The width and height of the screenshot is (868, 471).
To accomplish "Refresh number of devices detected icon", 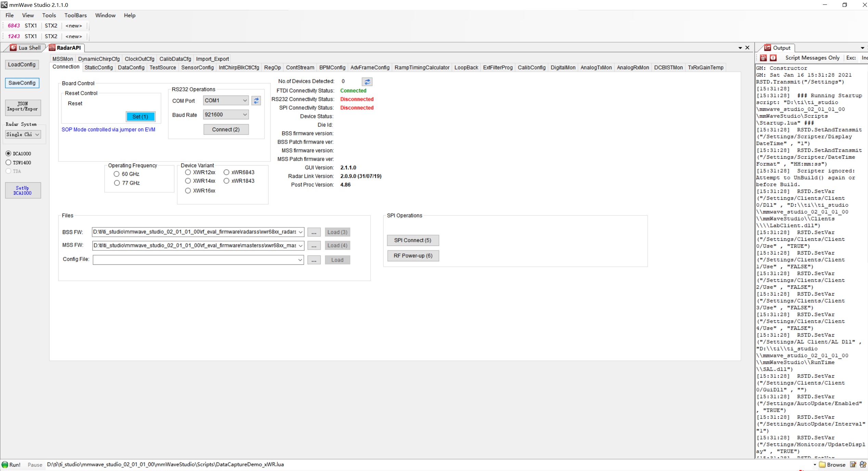I will pos(367,82).
